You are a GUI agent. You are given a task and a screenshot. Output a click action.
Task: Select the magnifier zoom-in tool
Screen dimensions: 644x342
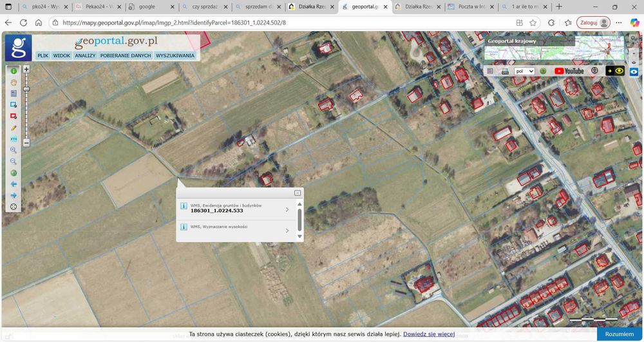point(14,150)
